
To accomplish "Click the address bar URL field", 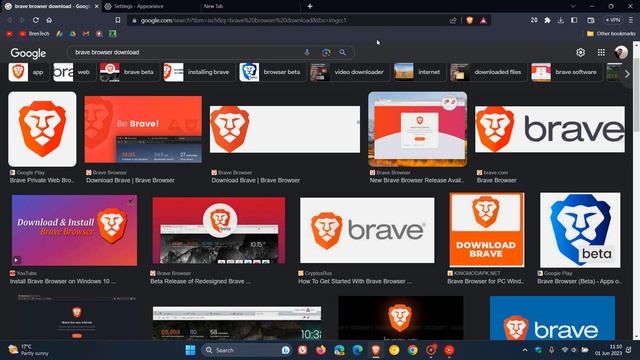I will tap(290, 20).
